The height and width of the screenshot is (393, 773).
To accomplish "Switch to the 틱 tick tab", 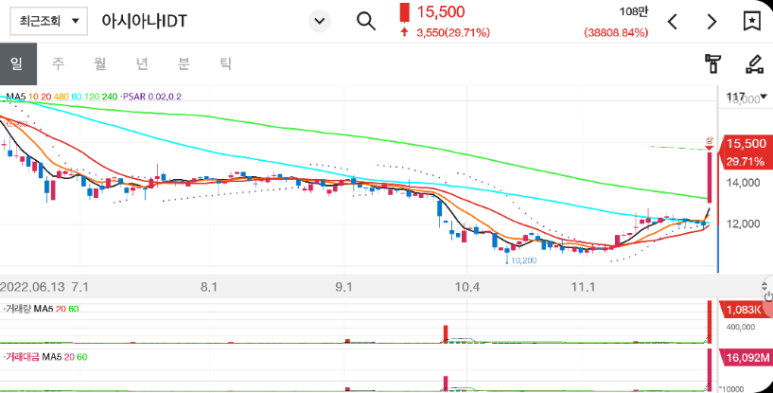I will pos(226,64).
